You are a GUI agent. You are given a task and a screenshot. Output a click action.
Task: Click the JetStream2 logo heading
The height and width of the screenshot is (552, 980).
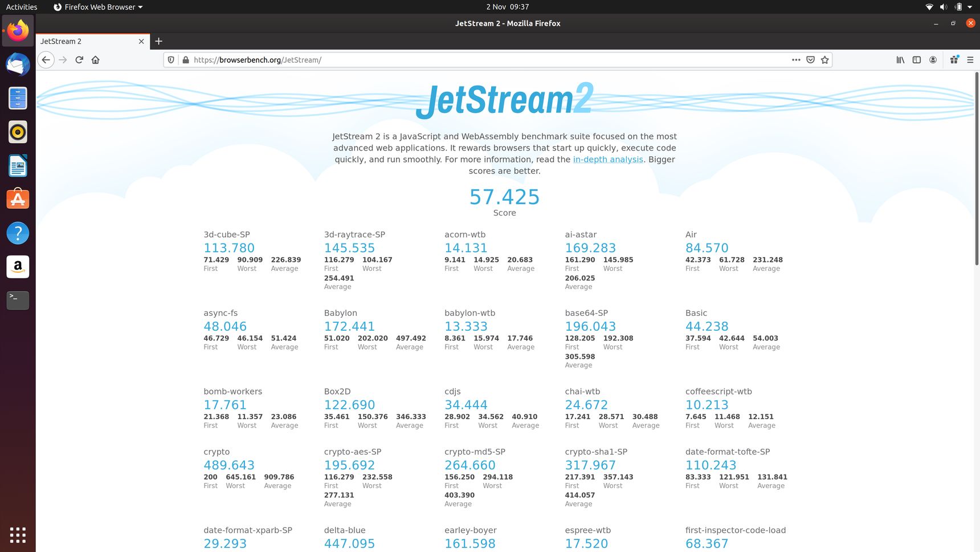(x=505, y=100)
